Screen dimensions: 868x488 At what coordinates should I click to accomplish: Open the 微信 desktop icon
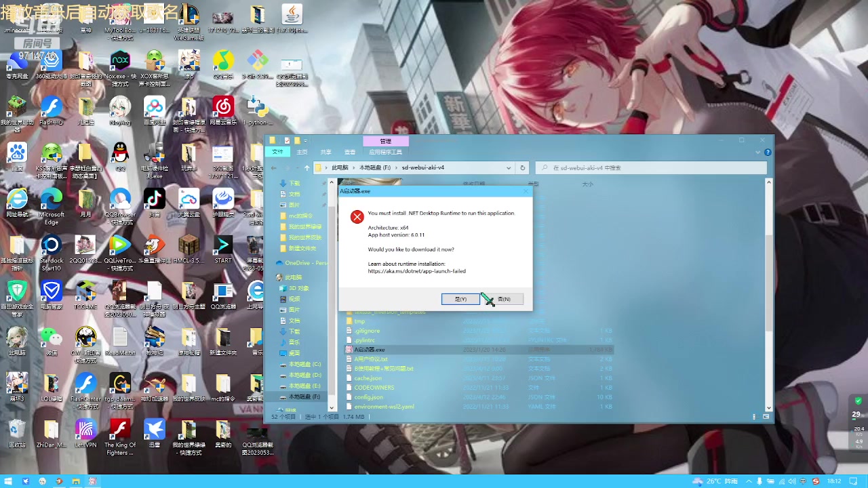(52, 340)
